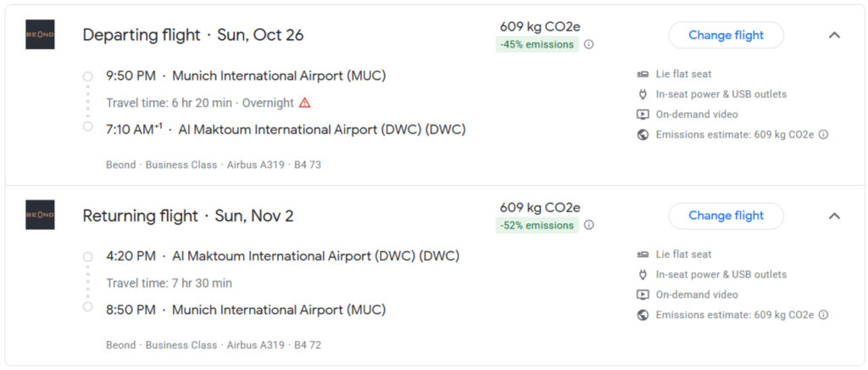Collapse the departing flight details
The image size is (868, 370).
[x=834, y=36]
